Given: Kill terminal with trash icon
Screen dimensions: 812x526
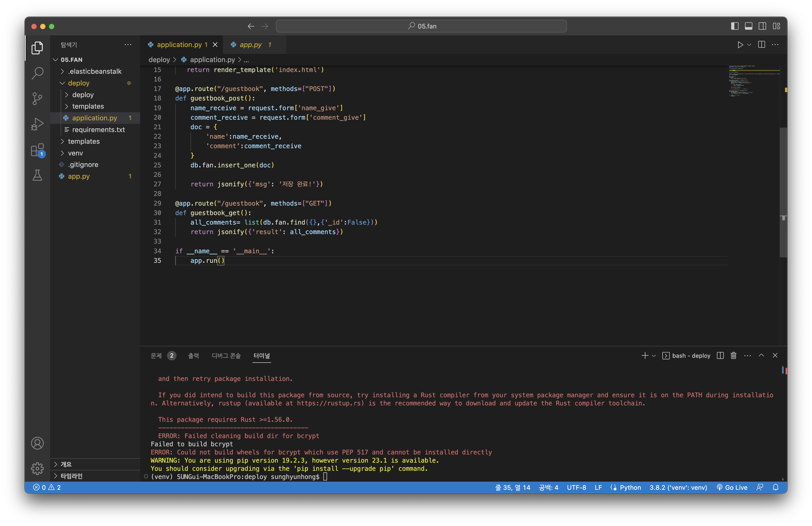Looking at the screenshot, I should tap(733, 355).
